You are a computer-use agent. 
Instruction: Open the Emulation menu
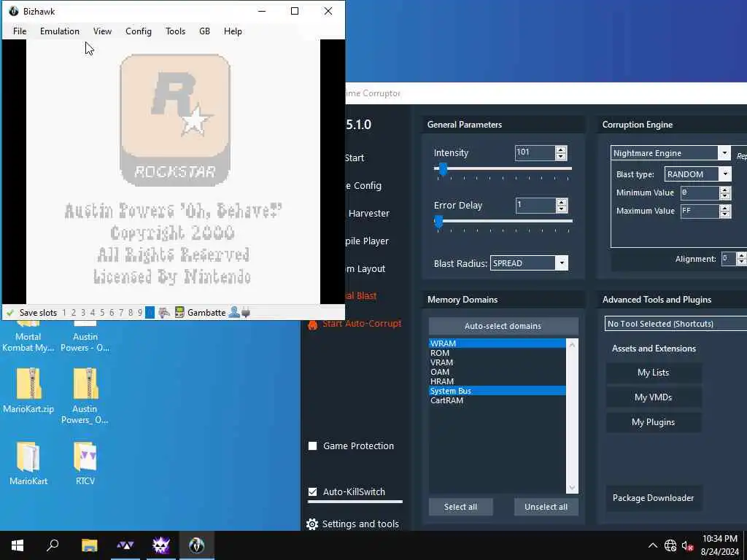(x=60, y=31)
